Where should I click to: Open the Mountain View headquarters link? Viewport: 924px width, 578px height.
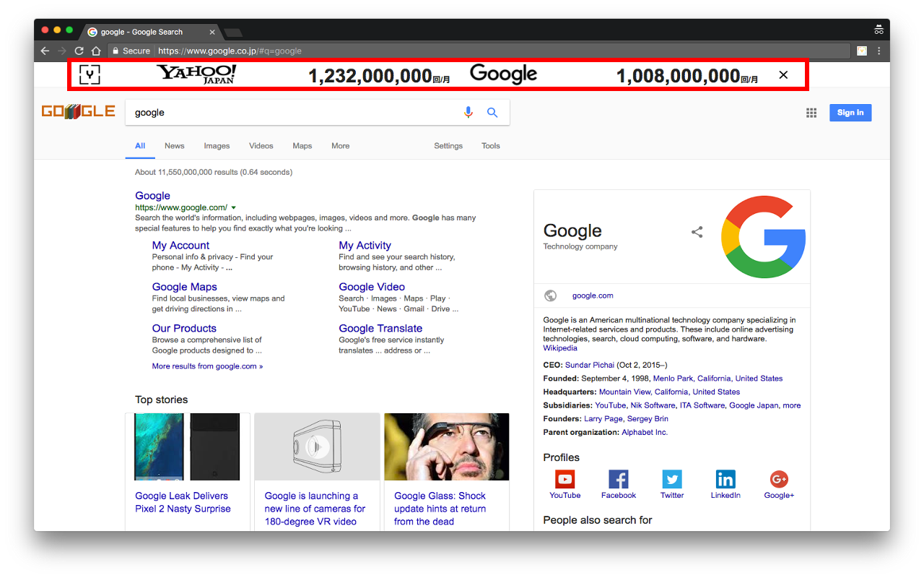[x=624, y=392]
